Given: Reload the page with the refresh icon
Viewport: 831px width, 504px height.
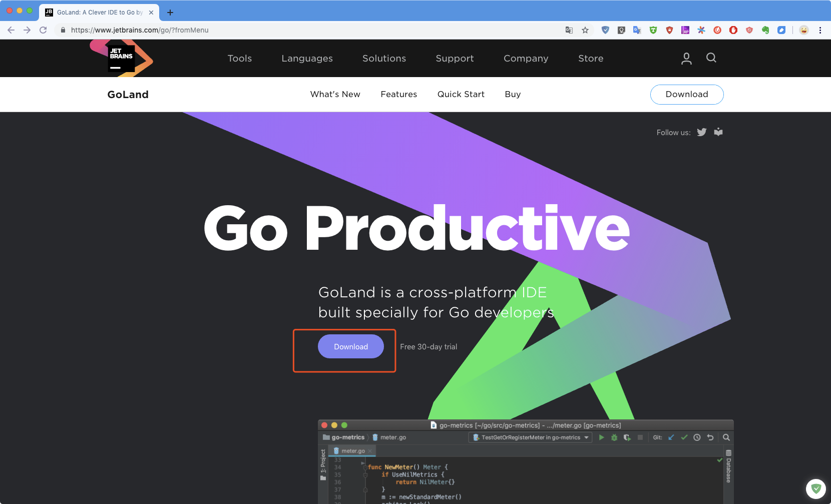Looking at the screenshot, I should [43, 30].
